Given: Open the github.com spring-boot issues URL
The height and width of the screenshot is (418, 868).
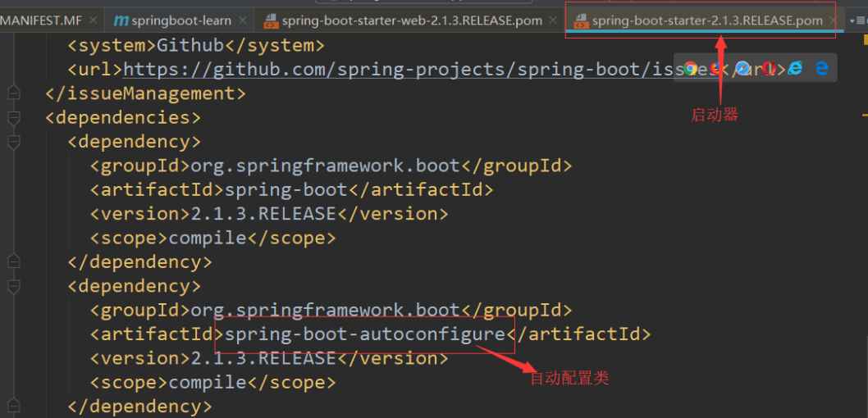Looking at the screenshot, I should click(421, 69).
